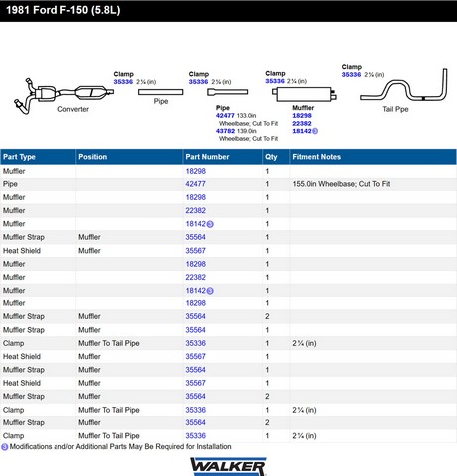Open Muffler 18298 link in the diagram

[x=302, y=116]
